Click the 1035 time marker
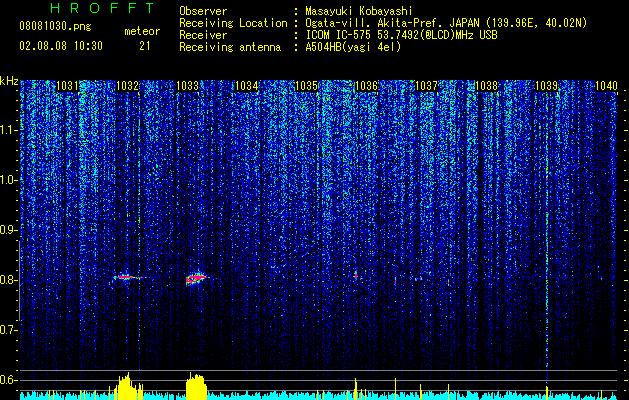Screen dimensions: 629x400 click(x=306, y=86)
